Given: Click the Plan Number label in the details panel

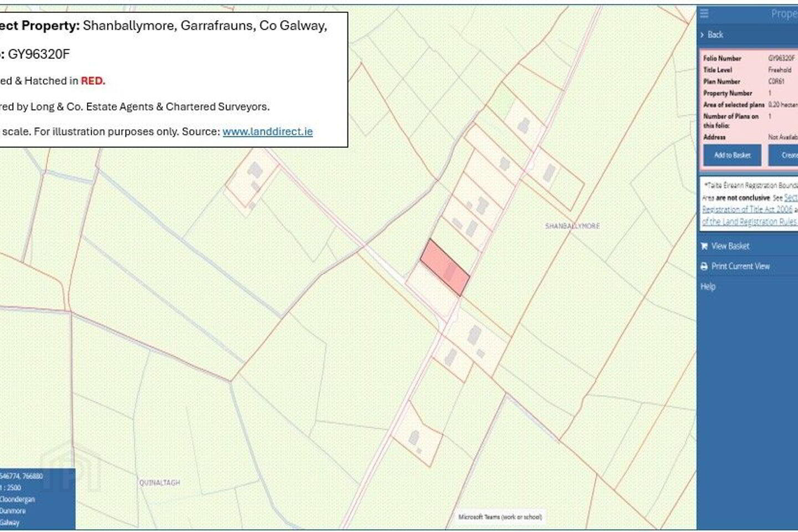Looking at the screenshot, I should click(722, 81).
